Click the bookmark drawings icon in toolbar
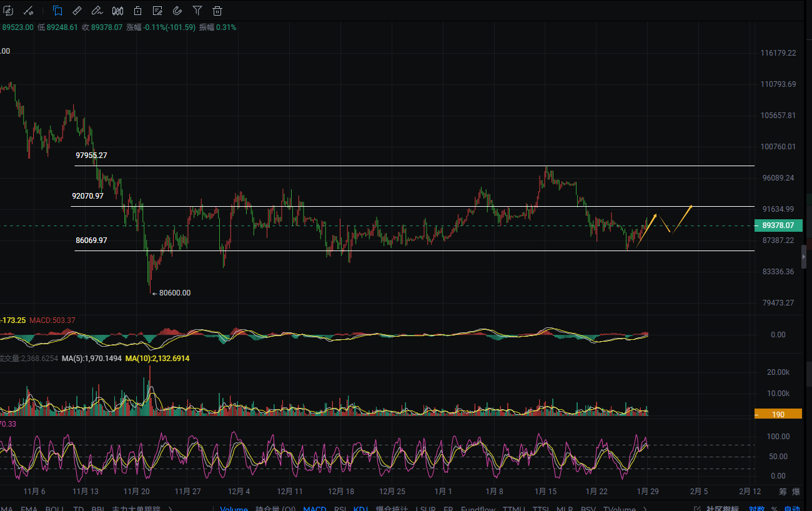The height and width of the screenshot is (511, 812). [57, 11]
